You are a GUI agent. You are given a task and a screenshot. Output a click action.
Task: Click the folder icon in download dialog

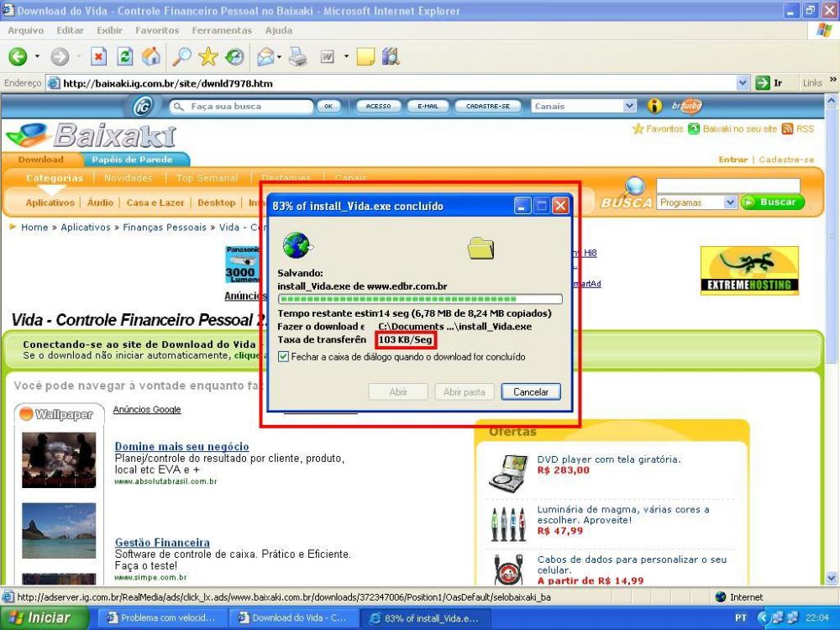480,248
